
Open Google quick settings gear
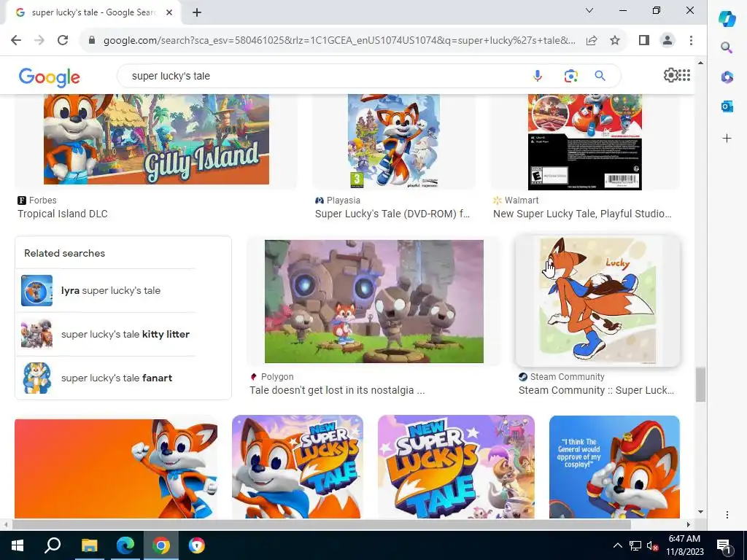(x=670, y=75)
